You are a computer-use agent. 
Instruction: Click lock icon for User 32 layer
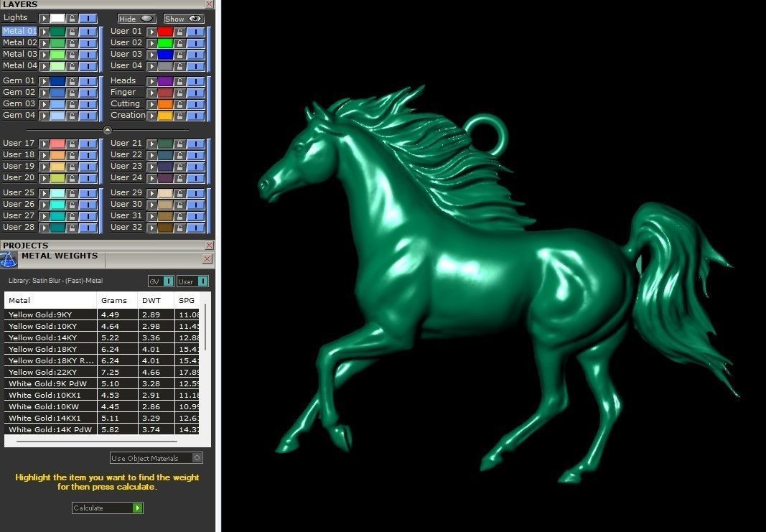pyautogui.click(x=179, y=228)
